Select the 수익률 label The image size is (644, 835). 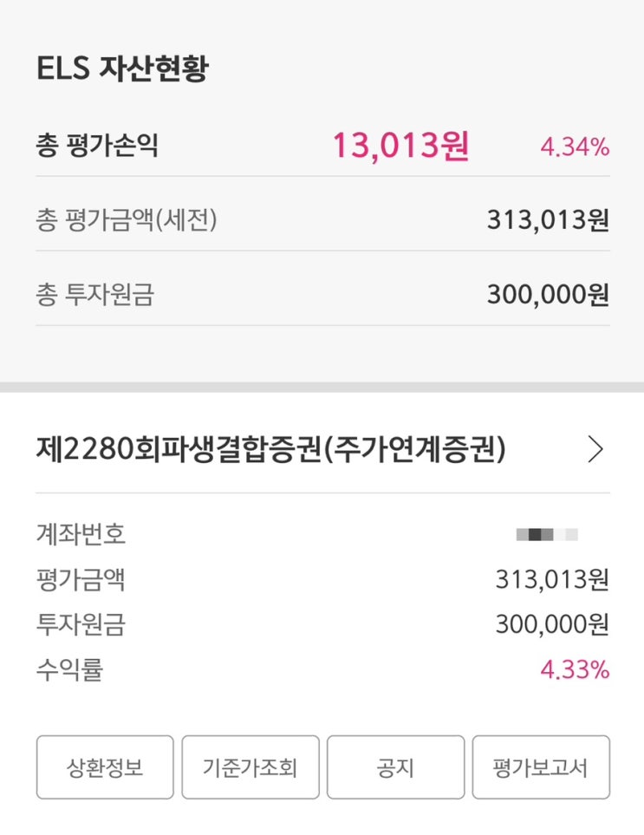tap(69, 669)
